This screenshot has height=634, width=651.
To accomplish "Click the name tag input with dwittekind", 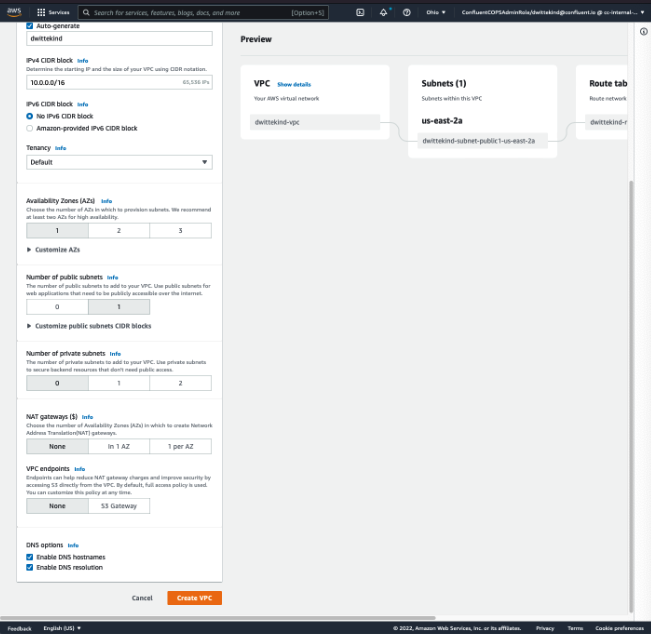I will coord(119,39).
